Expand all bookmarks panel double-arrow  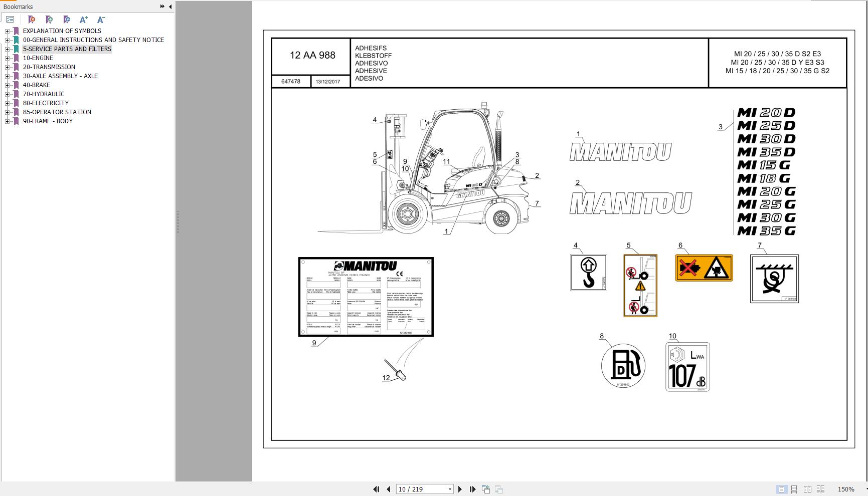[162, 7]
